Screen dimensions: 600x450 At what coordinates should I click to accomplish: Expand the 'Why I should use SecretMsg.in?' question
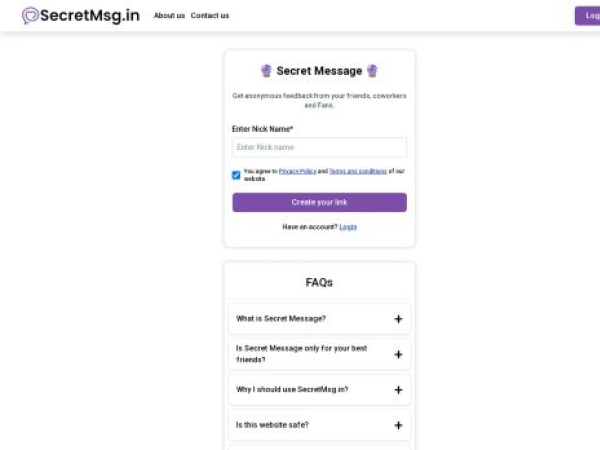(x=292, y=390)
